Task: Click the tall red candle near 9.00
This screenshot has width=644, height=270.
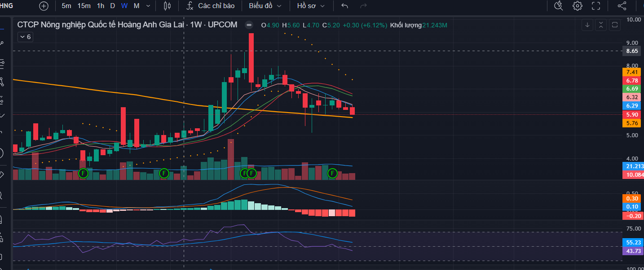Action: 251,57
